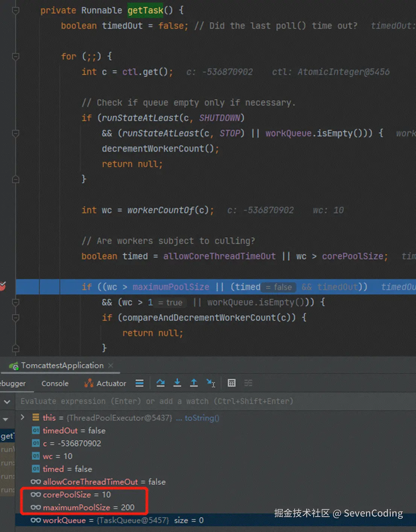Switch to the Console tab
This screenshot has height=532, width=416.
pyautogui.click(x=55, y=383)
